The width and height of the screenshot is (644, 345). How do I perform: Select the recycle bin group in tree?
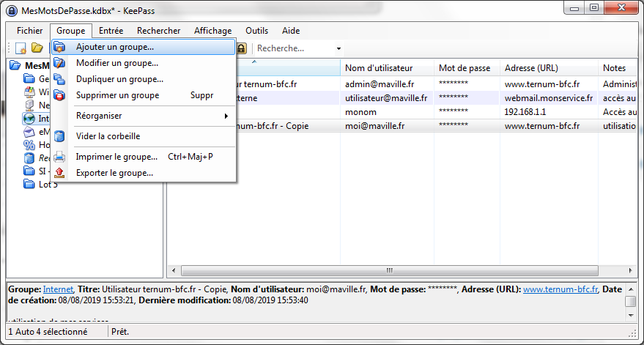29,158
